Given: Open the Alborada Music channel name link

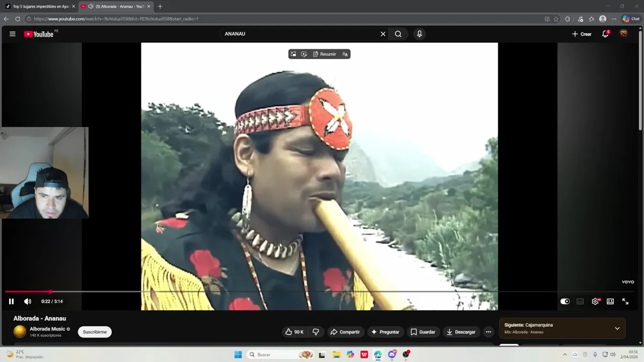Looking at the screenshot, I should click(x=47, y=329).
